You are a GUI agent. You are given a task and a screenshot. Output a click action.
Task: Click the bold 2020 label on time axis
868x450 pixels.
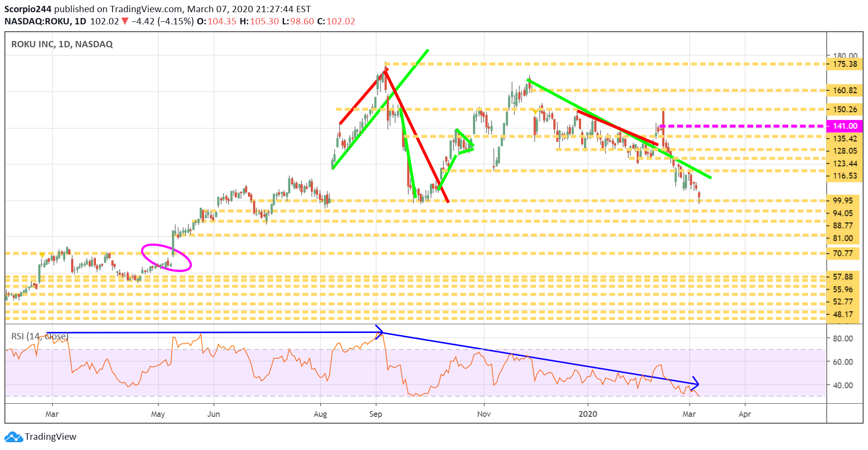click(587, 414)
